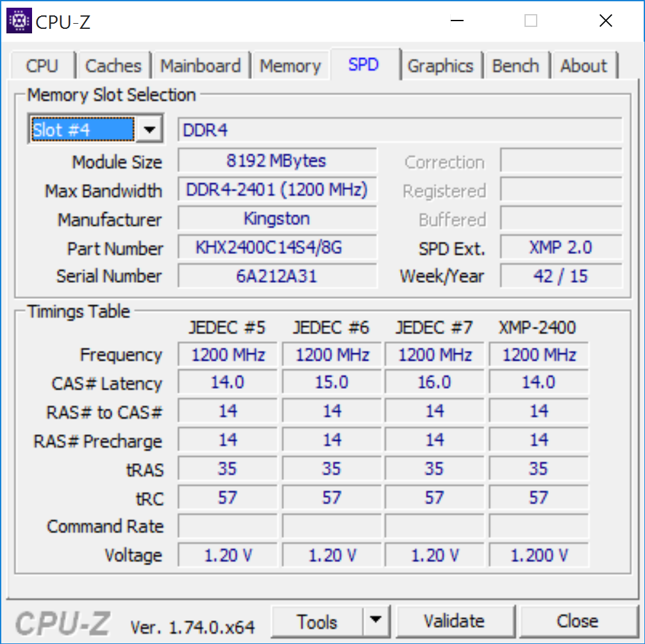Select the serial number 6A212A31
This screenshot has width=645, height=644.
277,276
